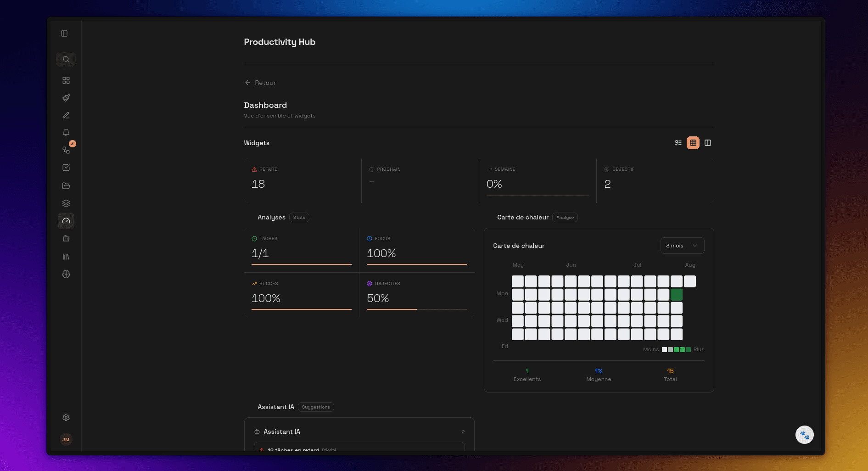Select the paintbrush icon in sidebar
Image resolution: width=868 pixels, height=471 pixels.
tap(66, 98)
